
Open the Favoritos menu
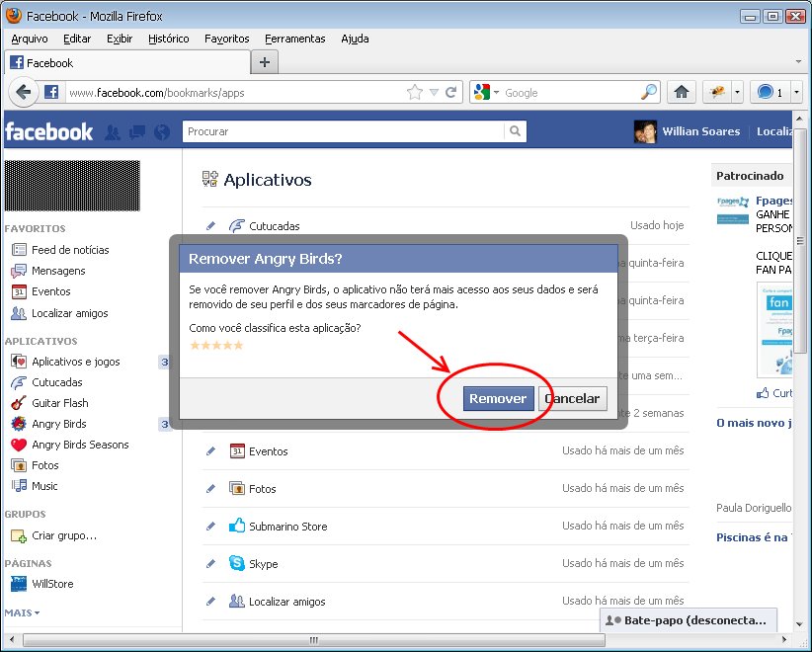click(x=226, y=39)
